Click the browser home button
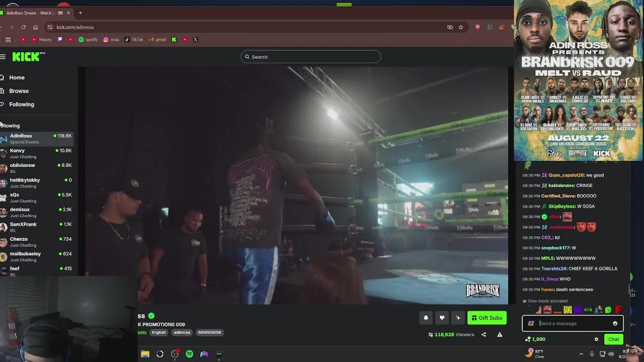The width and height of the screenshot is (644, 362). [35, 27]
